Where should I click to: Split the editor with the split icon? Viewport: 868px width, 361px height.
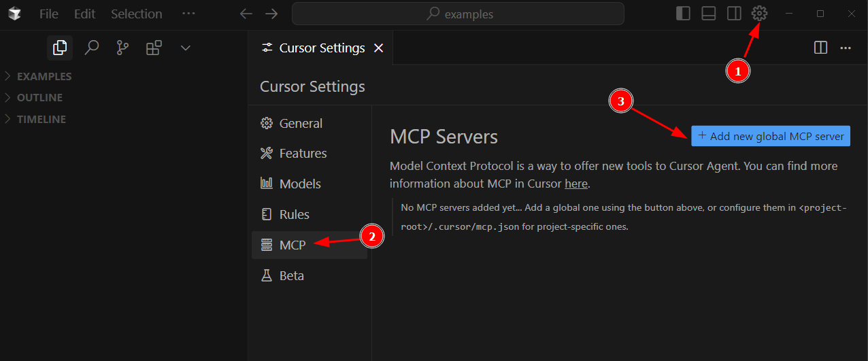coord(820,48)
